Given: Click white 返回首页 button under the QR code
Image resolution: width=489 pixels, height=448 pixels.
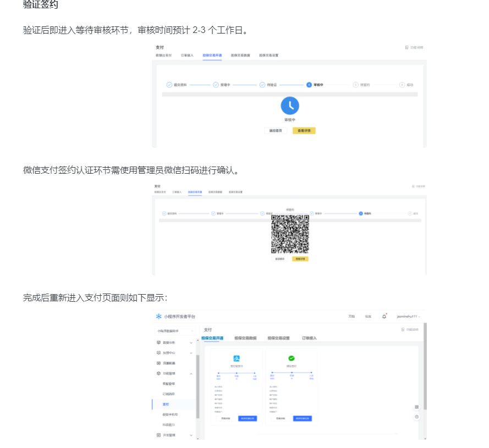Looking at the screenshot, I should [280, 259].
